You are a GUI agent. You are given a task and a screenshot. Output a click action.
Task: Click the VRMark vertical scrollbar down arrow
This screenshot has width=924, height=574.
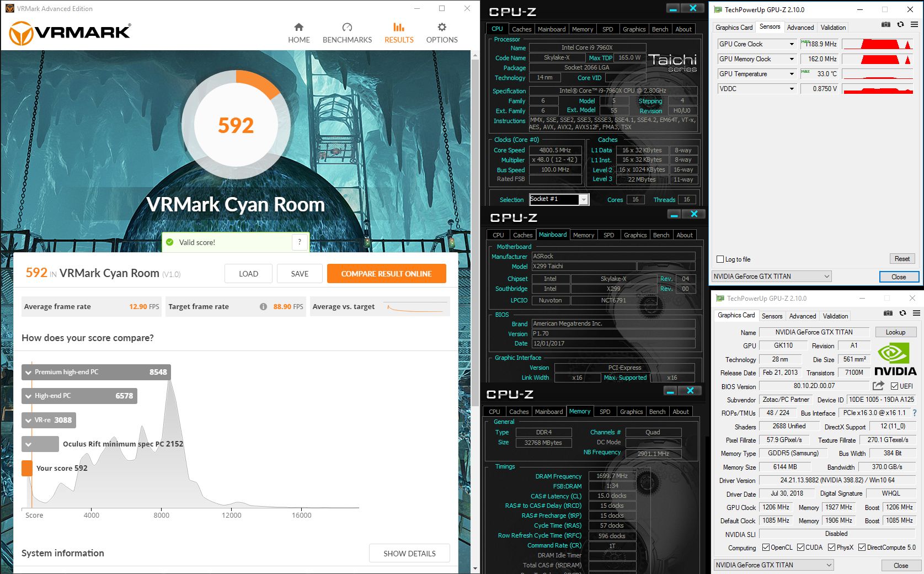pyautogui.click(x=476, y=568)
